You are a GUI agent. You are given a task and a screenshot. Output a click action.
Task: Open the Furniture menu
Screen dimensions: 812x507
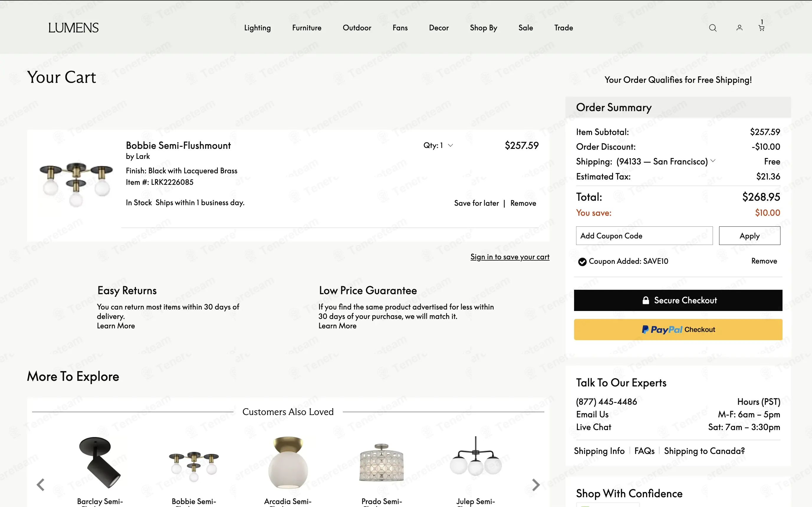click(x=307, y=28)
